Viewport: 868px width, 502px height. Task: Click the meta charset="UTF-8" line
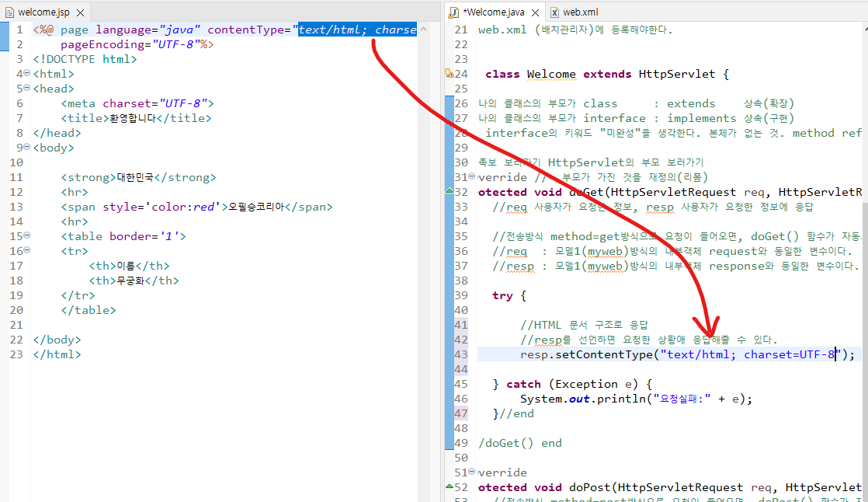[137, 103]
